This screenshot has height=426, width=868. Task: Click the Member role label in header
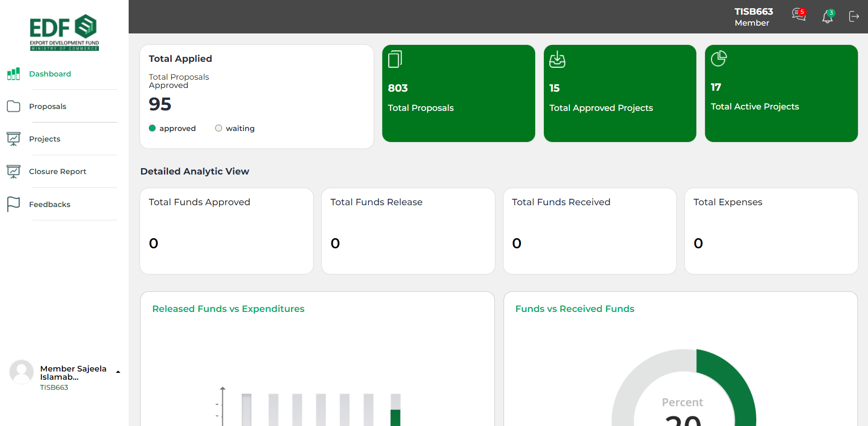[752, 23]
